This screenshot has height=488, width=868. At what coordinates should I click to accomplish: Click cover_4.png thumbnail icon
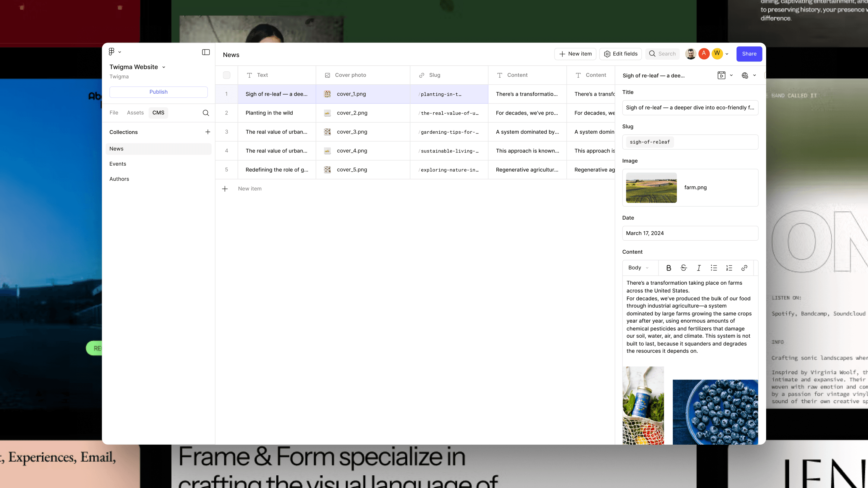pyautogui.click(x=327, y=151)
